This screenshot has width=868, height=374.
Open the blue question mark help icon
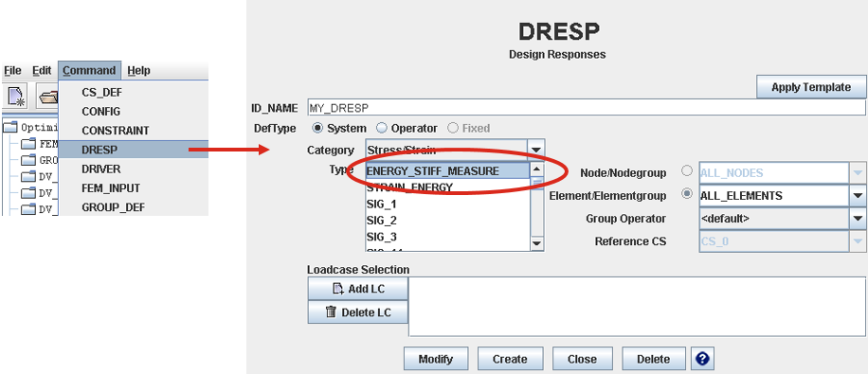[x=702, y=359]
